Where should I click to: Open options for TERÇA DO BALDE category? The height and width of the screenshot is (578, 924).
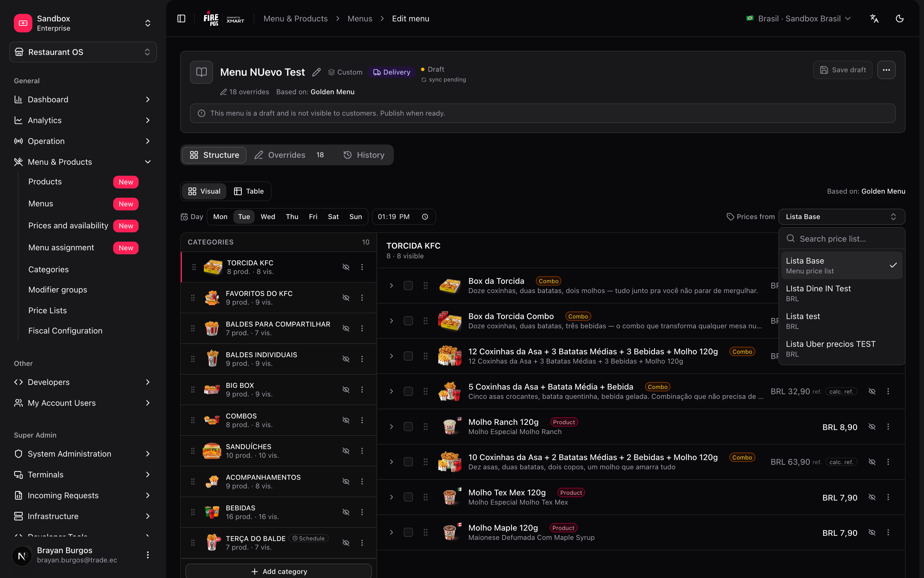(x=362, y=542)
